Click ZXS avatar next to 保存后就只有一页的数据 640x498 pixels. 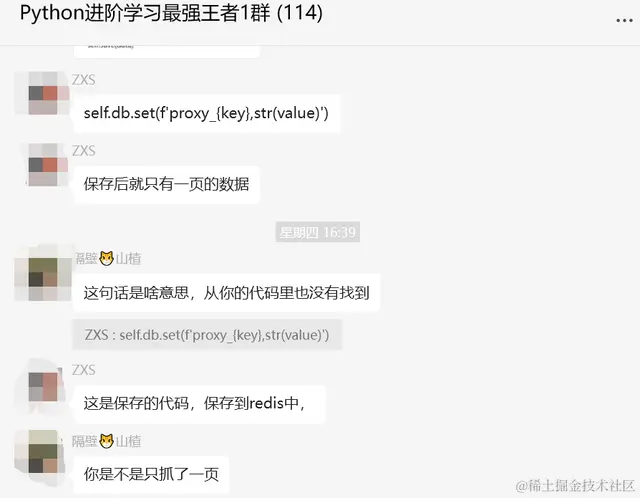(x=44, y=165)
